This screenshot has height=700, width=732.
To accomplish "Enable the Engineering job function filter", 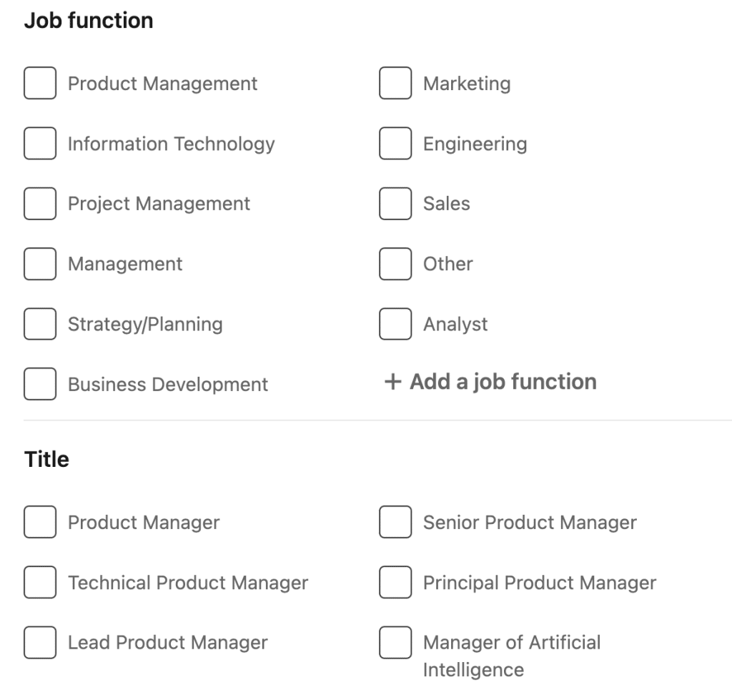I will (x=395, y=144).
